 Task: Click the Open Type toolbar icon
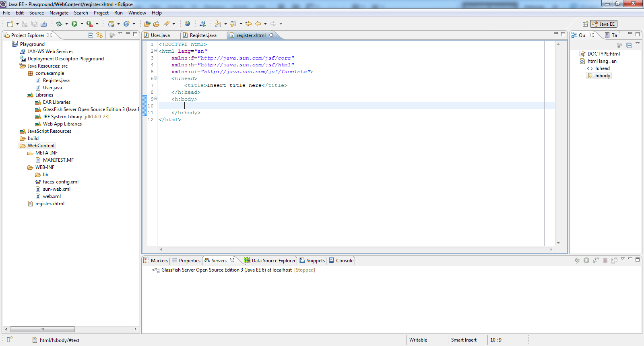pos(147,24)
